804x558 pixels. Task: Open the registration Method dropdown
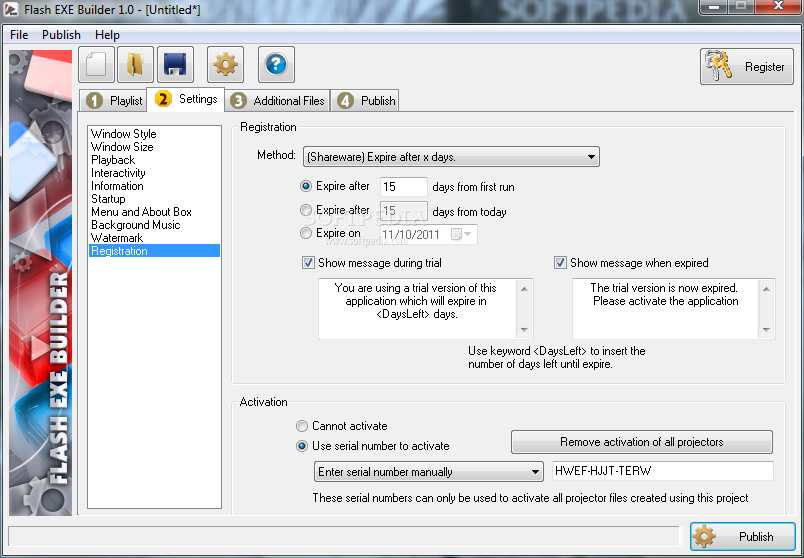451,157
